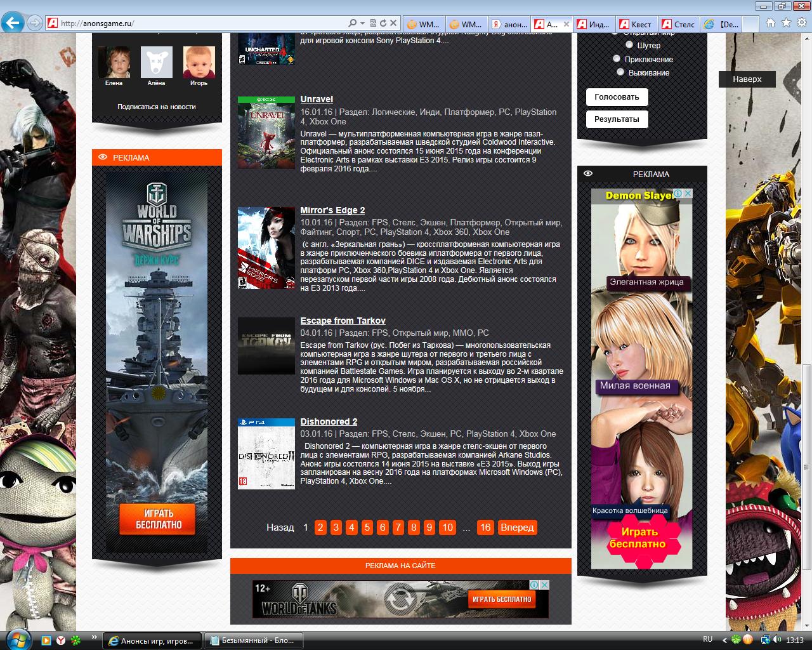This screenshot has height=650, width=812.
Task: Switch to first WM browser tab
Action: click(423, 24)
